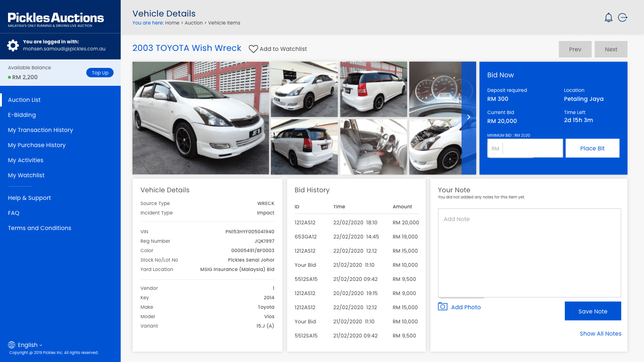Click bid amount RM 19,000
644x362 pixels.
pyautogui.click(x=405, y=237)
